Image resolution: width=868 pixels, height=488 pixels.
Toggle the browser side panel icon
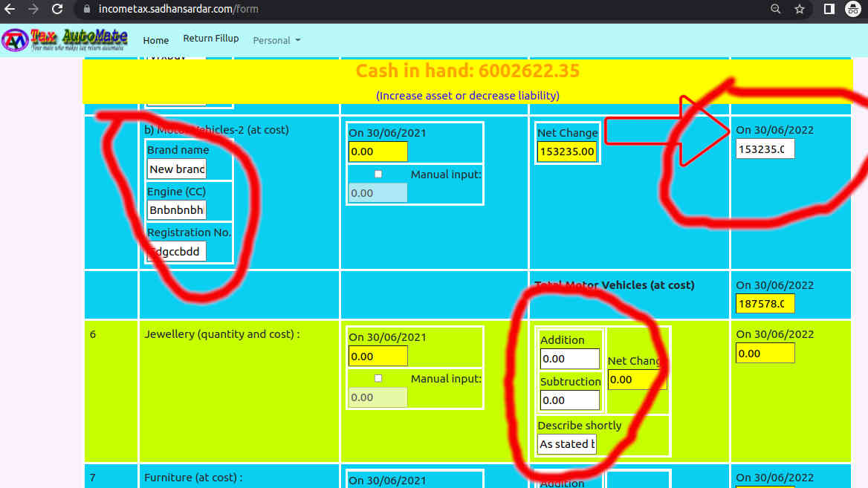coord(829,9)
